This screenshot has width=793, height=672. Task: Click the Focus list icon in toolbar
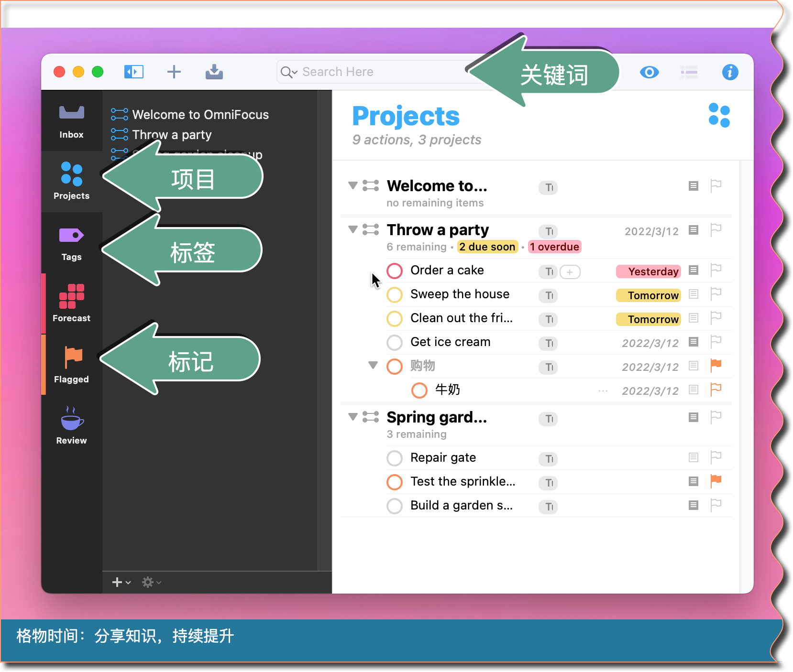[x=689, y=72]
